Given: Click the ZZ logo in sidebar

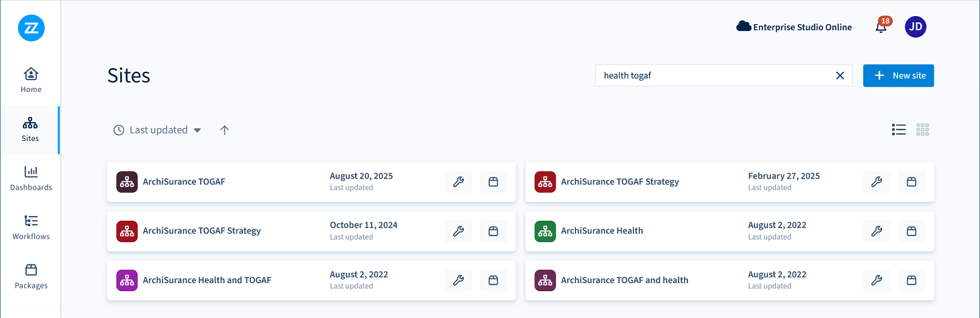Looking at the screenshot, I should click(x=31, y=28).
